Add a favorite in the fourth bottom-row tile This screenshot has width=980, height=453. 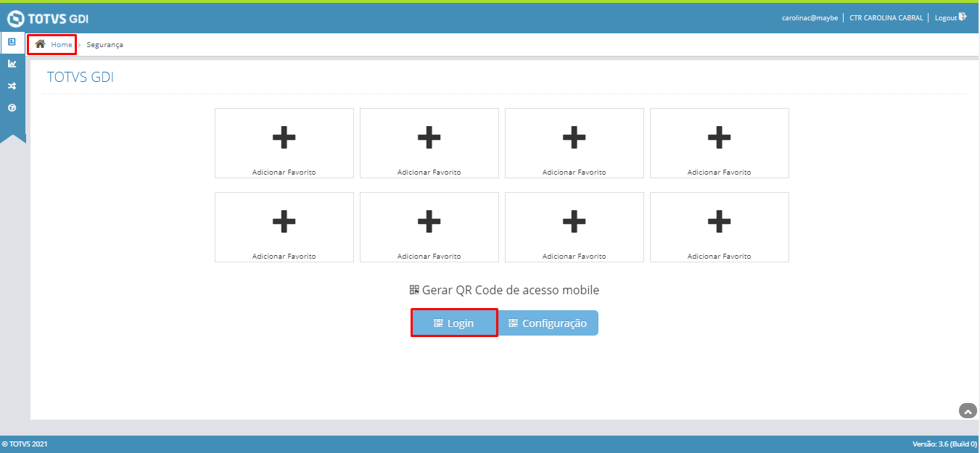(x=720, y=227)
